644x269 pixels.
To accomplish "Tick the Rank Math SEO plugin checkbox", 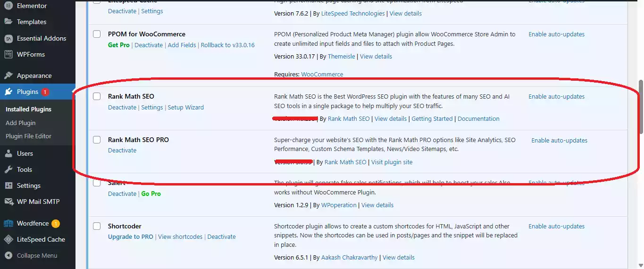I will [97, 96].
